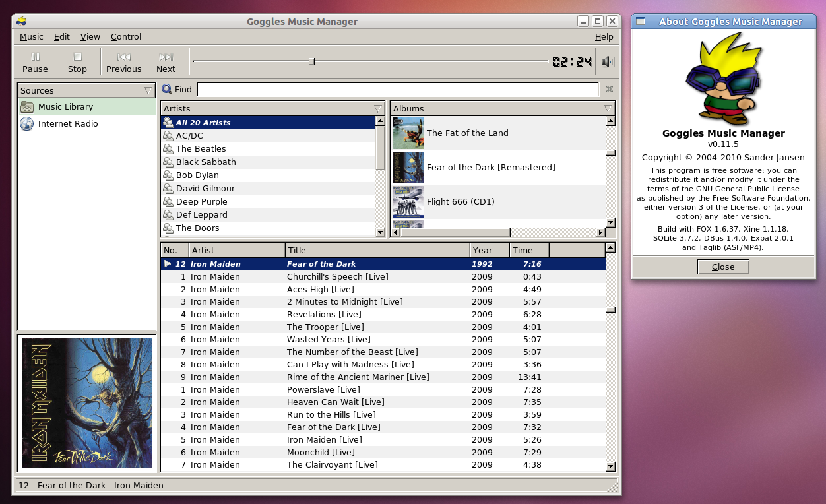Click the Goggles mascot logo in About window
Screen dimensions: 826x504
click(723, 78)
